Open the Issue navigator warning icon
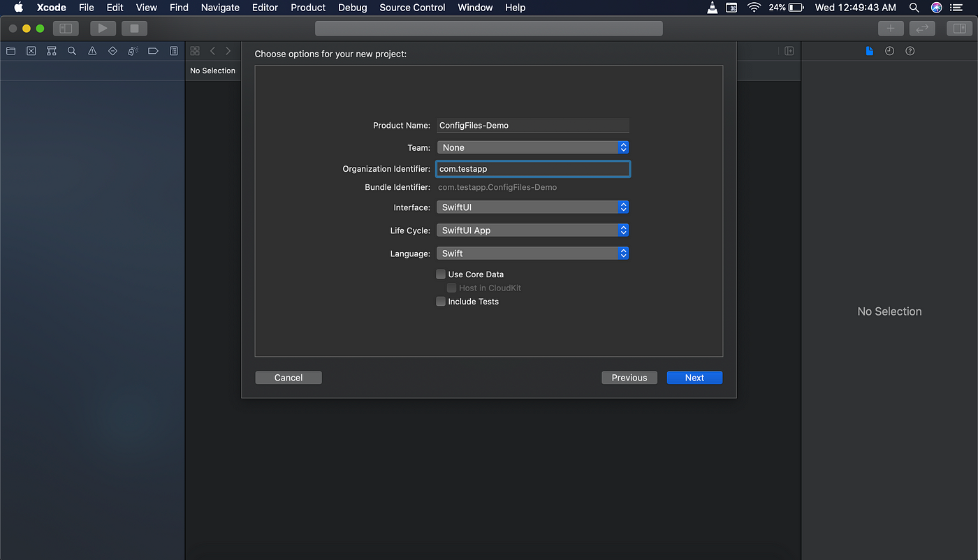The width and height of the screenshot is (978, 560). point(92,51)
